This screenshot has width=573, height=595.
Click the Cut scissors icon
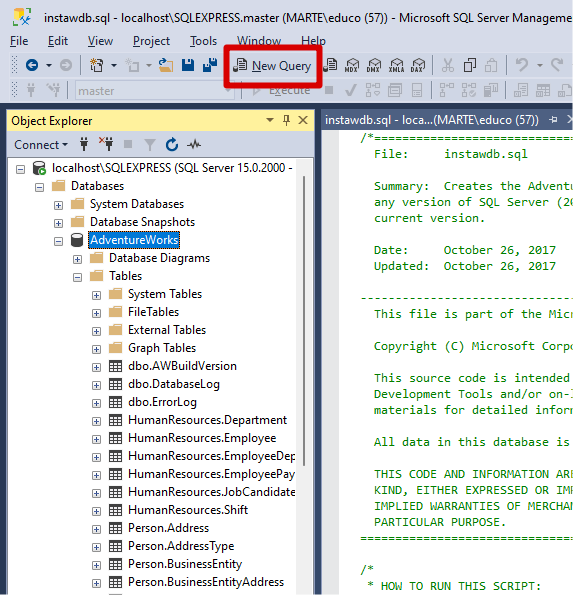448,65
